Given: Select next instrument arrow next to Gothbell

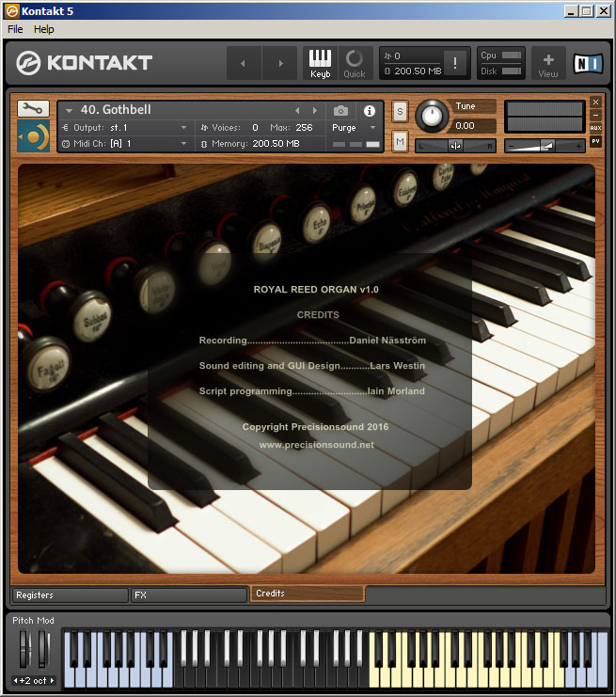Looking at the screenshot, I should coord(315,110).
